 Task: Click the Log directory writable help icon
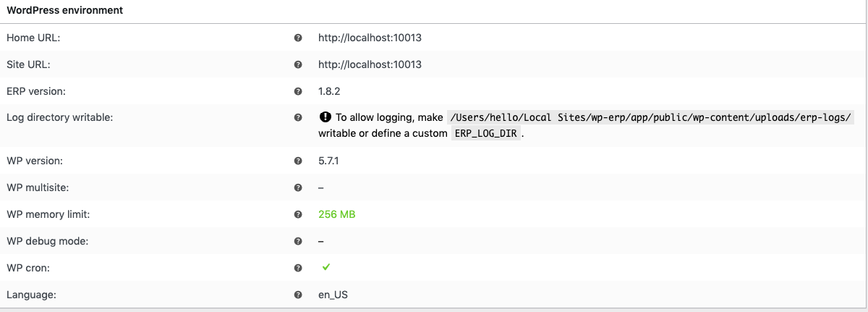tap(298, 117)
